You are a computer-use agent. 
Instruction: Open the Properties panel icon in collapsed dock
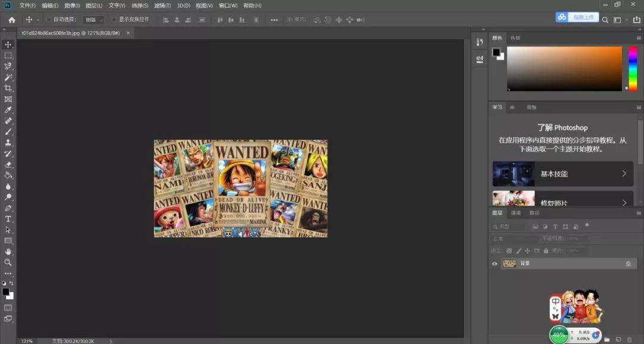tap(479, 60)
